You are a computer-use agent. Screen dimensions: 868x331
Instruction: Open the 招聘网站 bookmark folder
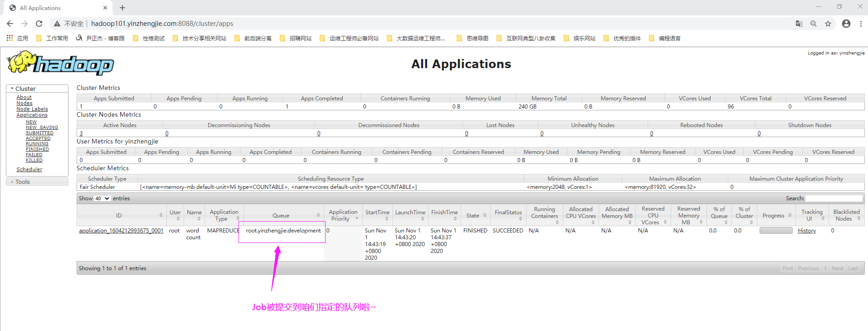pyautogui.click(x=296, y=38)
